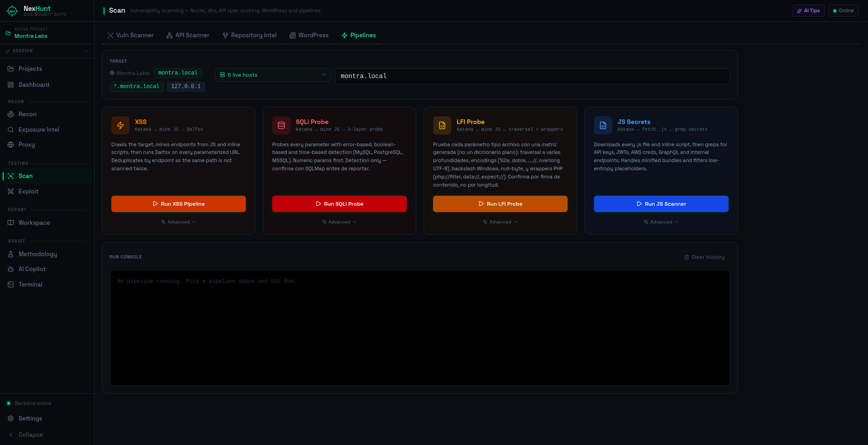Click the Montra Labs project name
Image resolution: width=868 pixels, height=445 pixels.
(31, 36)
